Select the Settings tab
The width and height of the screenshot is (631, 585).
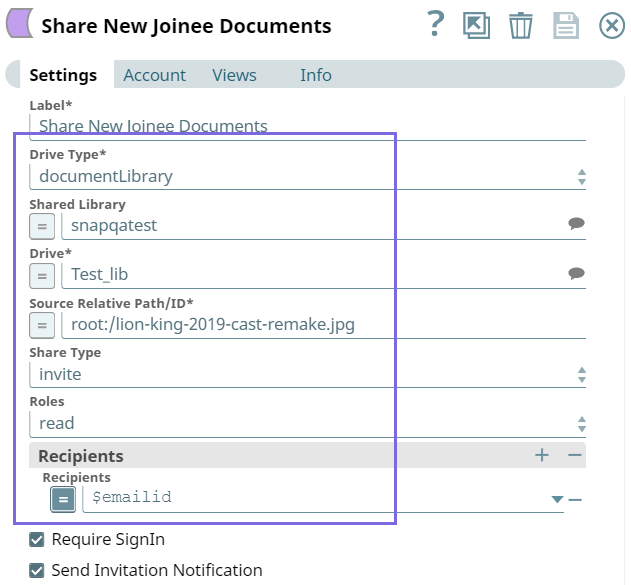point(63,75)
